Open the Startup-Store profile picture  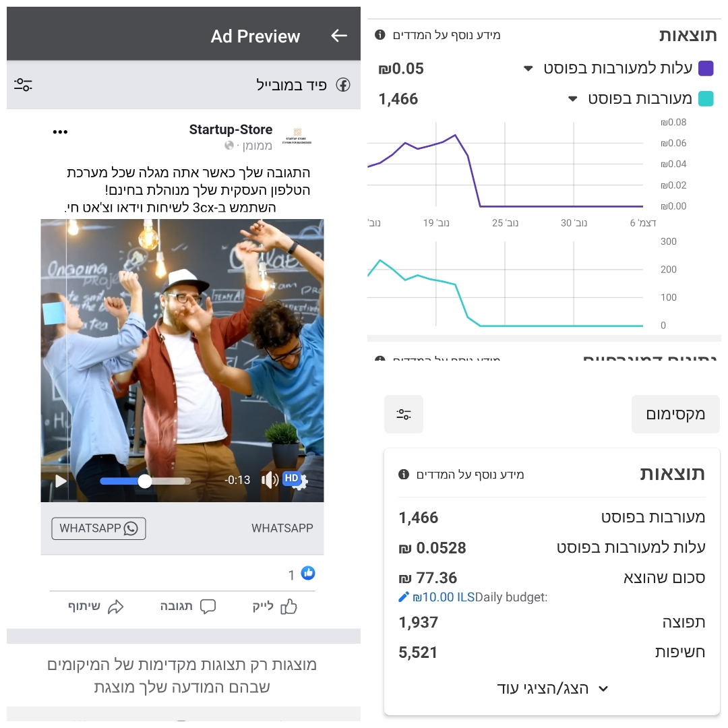(297, 136)
